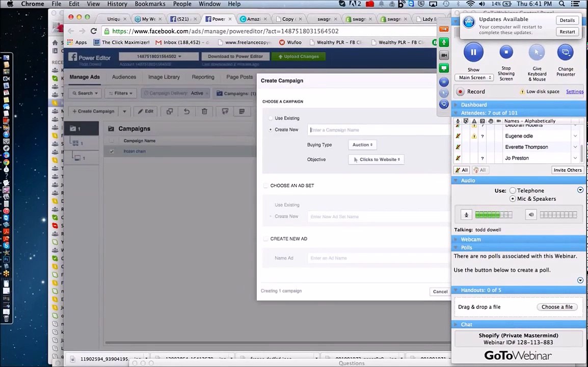Switch to the Image Library tab

point(164,77)
